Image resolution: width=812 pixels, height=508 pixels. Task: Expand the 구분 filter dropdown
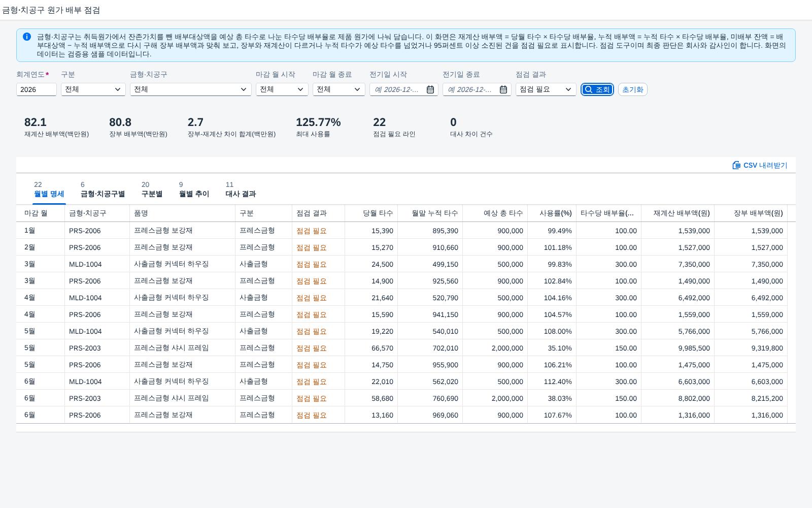[118, 89]
